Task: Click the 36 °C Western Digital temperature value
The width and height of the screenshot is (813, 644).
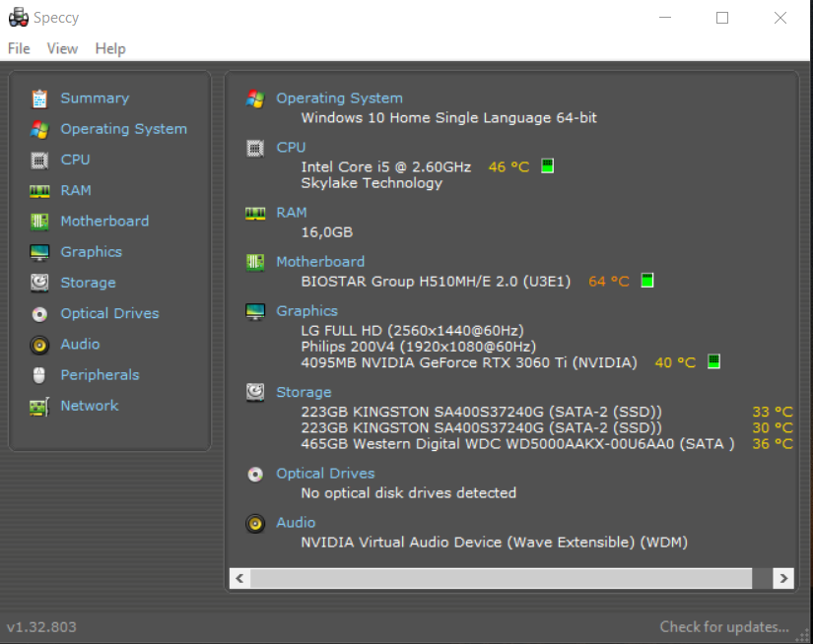Action: click(773, 444)
